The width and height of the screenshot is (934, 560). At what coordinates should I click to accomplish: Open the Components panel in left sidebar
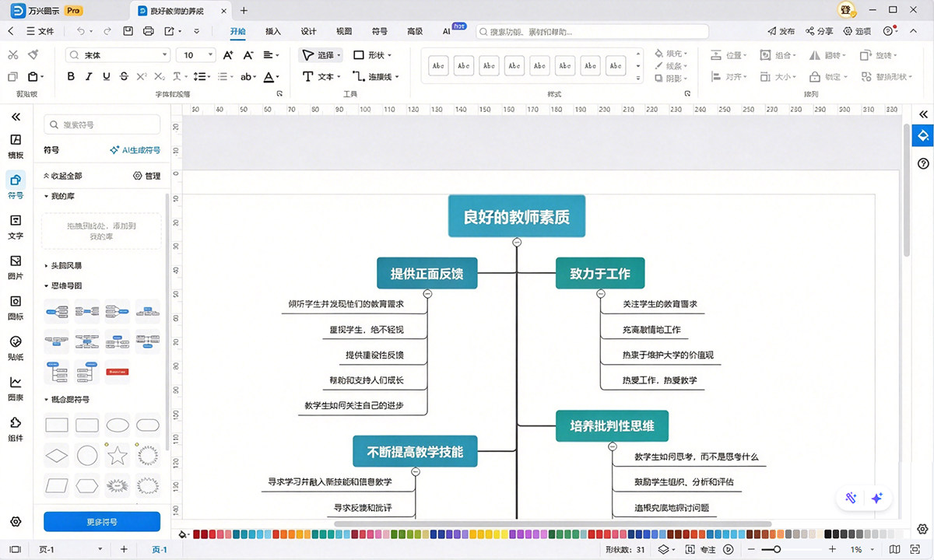pos(16,429)
